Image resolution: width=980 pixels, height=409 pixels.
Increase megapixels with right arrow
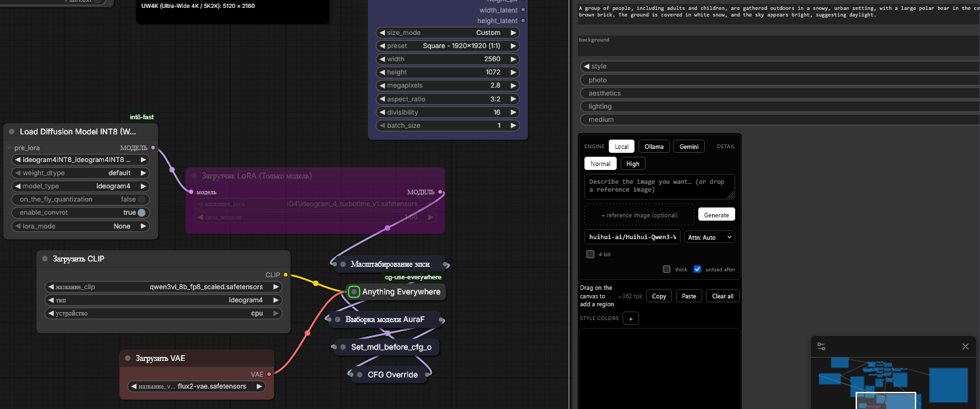513,86
